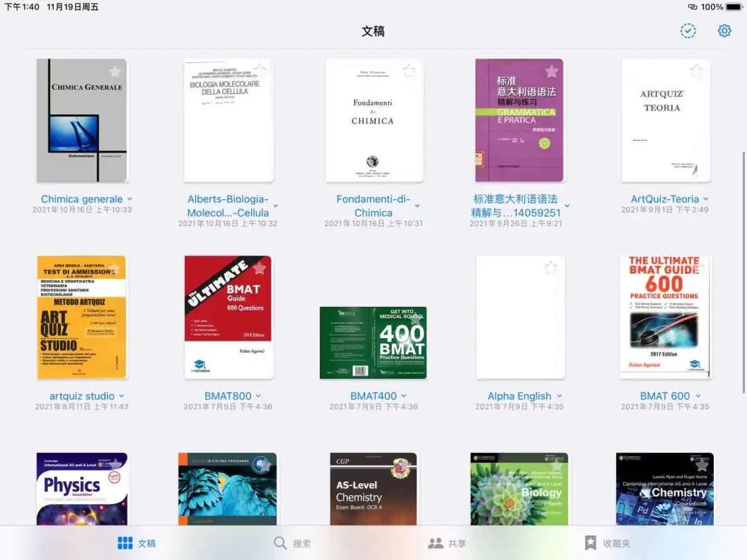The image size is (747, 560).
Task: Open the green 400 BMAT cover
Action: [373, 343]
